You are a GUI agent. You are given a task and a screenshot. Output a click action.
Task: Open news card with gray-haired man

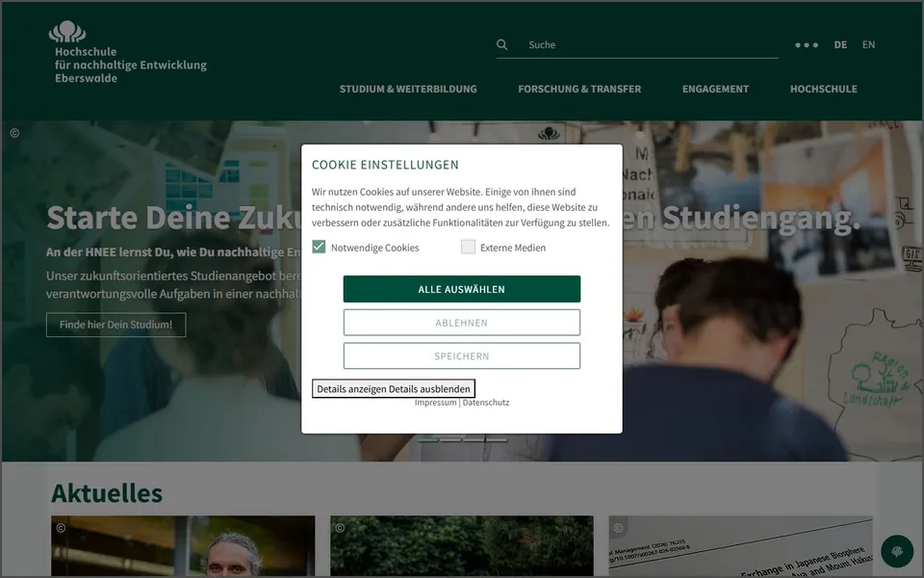[183, 546]
